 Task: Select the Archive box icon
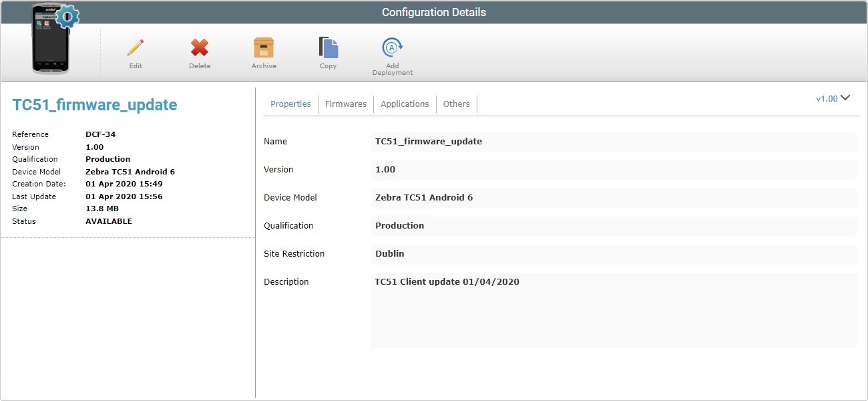click(x=263, y=48)
